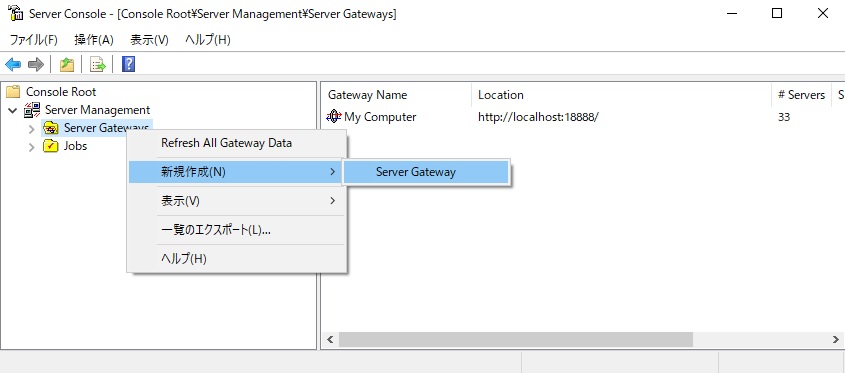The width and height of the screenshot is (845, 373).
Task: Click the Forward arrow toolbar icon
Action: 36,65
